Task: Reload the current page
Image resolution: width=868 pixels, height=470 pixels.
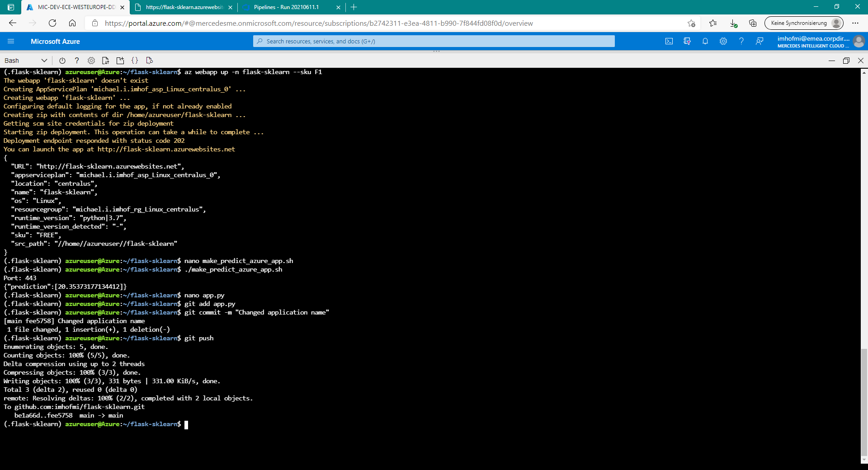Action: (x=52, y=23)
